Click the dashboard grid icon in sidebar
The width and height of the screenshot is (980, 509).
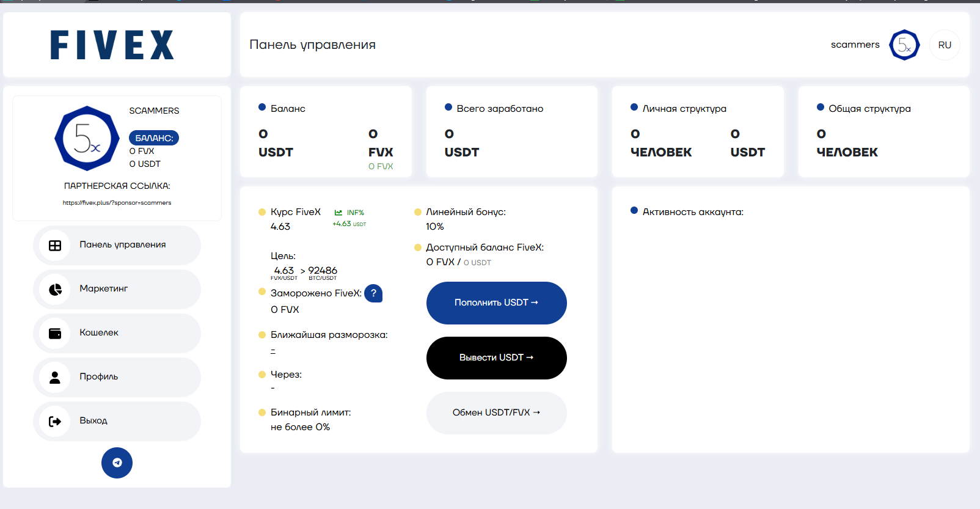pos(55,245)
